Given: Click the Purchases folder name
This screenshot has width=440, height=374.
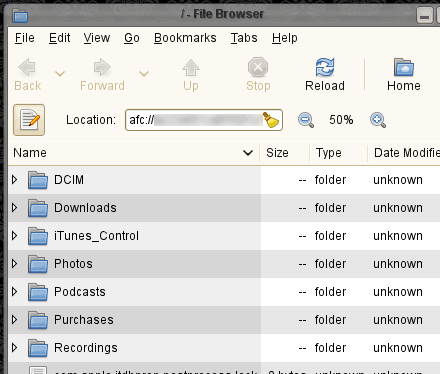Looking at the screenshot, I should click(x=84, y=320).
